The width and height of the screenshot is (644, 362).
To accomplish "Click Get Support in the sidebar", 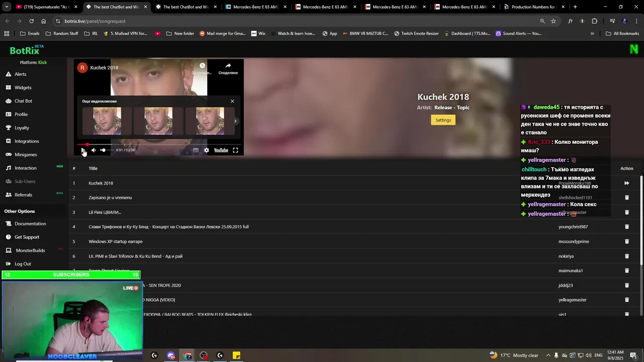I will pyautogui.click(x=27, y=237).
